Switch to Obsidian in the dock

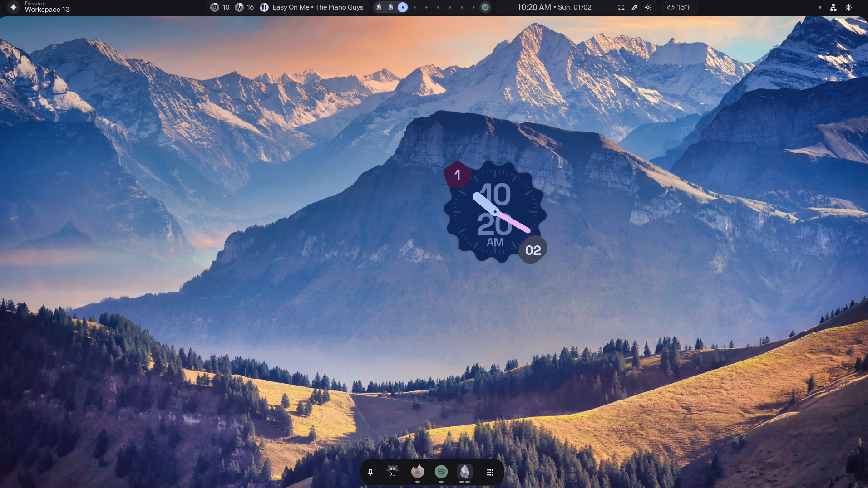[x=464, y=472]
